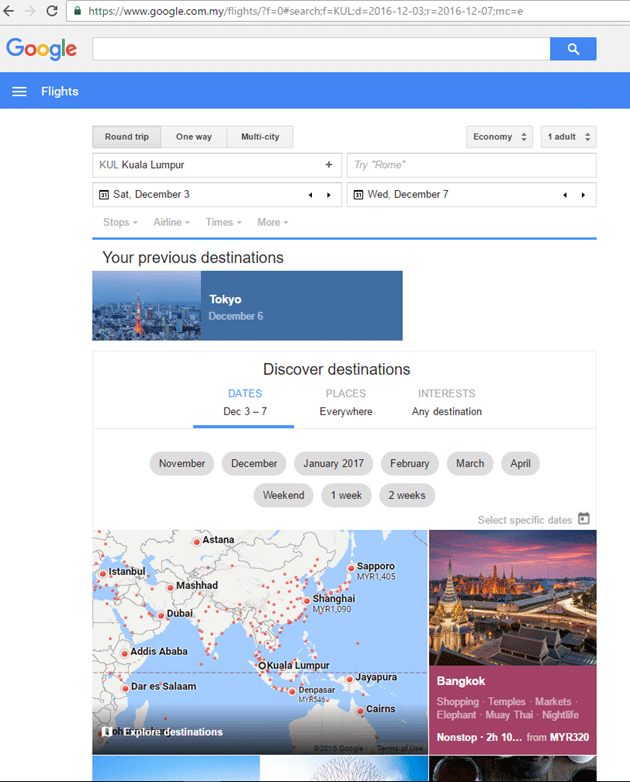Viewport: 630px width, 782px height.
Task: Click the KUL Kuala Lumpur origin field
Action: click(217, 165)
